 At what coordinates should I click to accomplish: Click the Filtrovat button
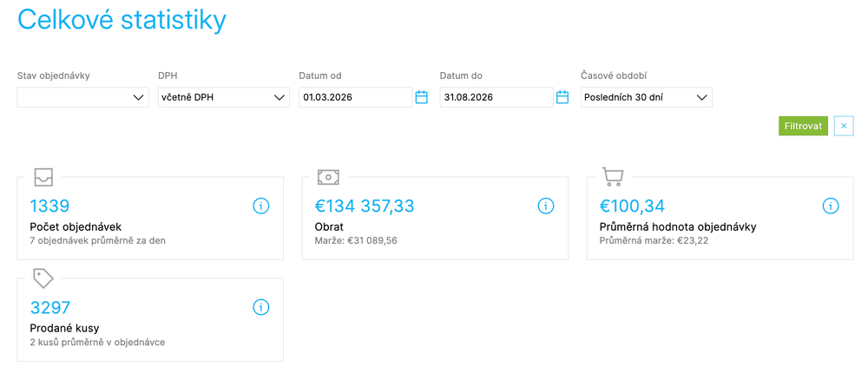[803, 126]
